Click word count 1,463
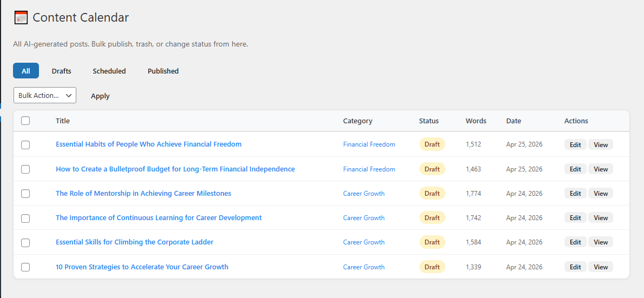644x298 pixels. coord(473,169)
